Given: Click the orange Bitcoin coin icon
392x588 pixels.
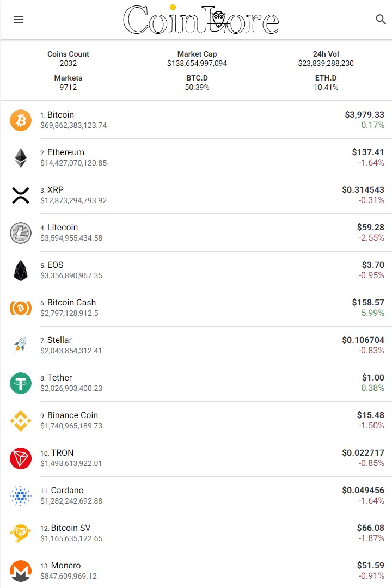Looking at the screenshot, I should tap(21, 120).
